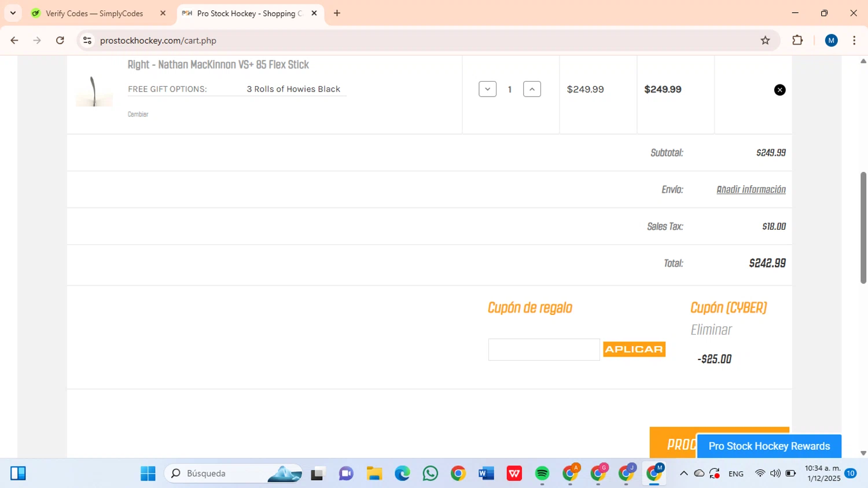Increase stick quantity with up arrow
The image size is (868, 488).
coord(532,89)
